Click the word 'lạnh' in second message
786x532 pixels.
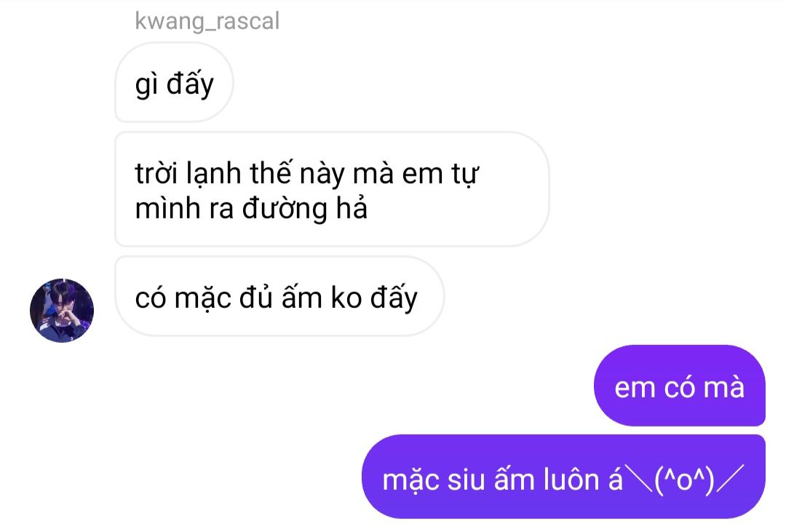[213, 175]
